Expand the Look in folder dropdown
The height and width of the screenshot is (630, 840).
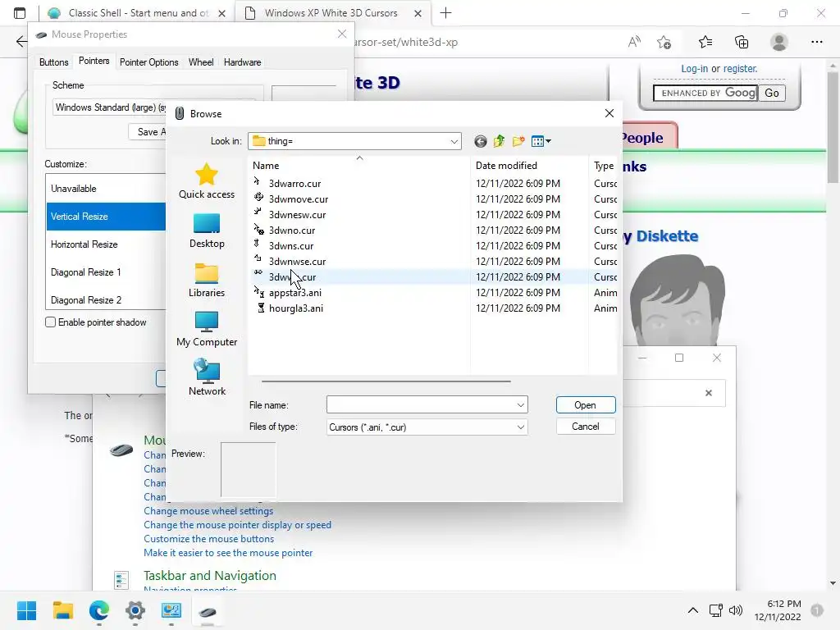454,141
